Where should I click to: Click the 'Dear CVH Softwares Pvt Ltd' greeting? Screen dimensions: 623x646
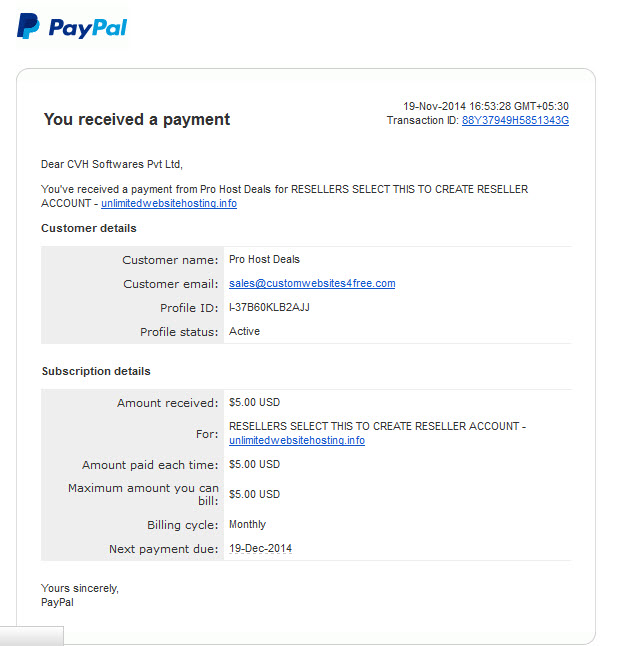click(x=112, y=164)
